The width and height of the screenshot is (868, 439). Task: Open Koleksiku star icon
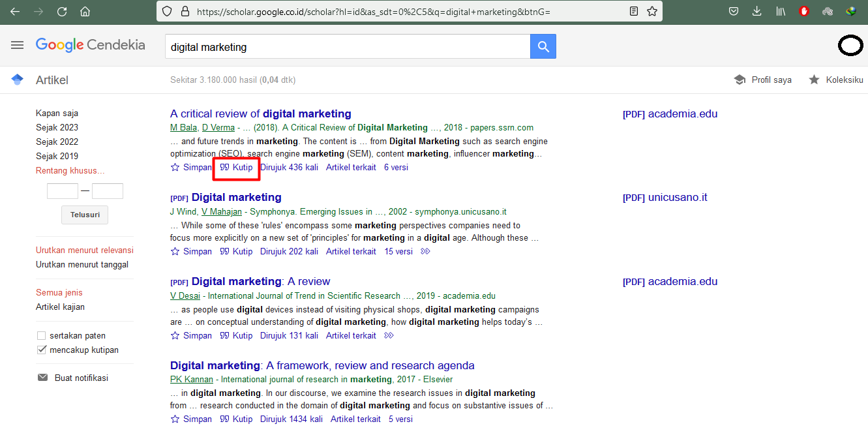(815, 80)
